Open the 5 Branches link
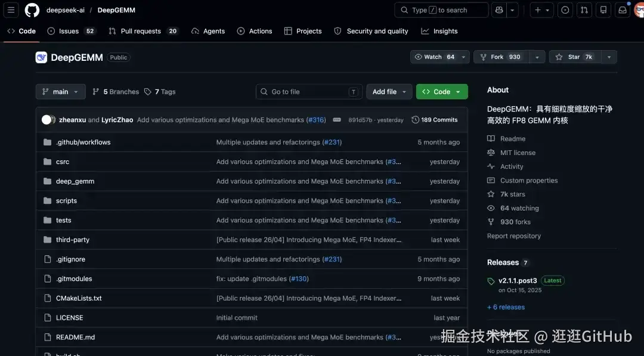The height and width of the screenshot is (356, 644). pyautogui.click(x=116, y=92)
